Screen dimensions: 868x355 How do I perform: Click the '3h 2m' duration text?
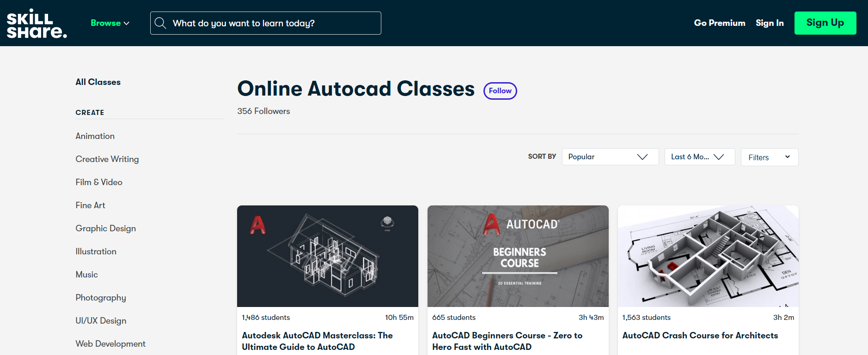(x=783, y=318)
